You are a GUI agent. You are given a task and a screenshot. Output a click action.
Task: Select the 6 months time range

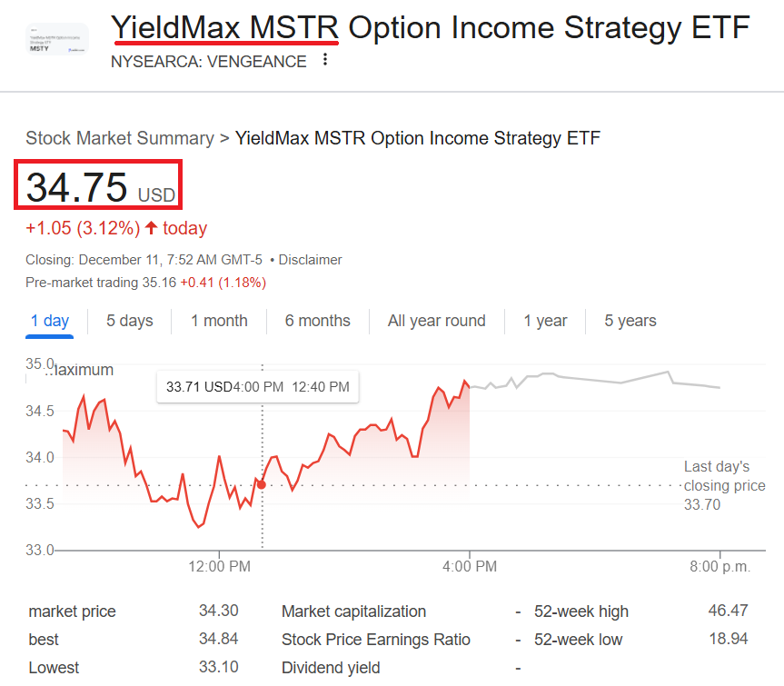click(319, 321)
